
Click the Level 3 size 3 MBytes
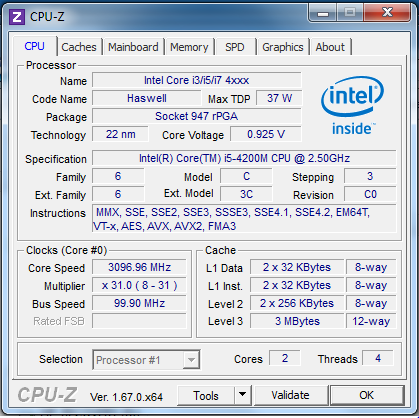point(297,321)
